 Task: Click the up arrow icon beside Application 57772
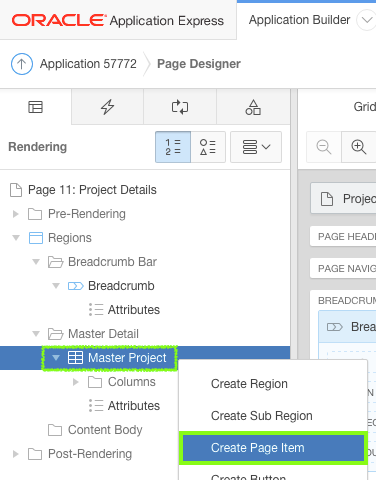(22, 64)
